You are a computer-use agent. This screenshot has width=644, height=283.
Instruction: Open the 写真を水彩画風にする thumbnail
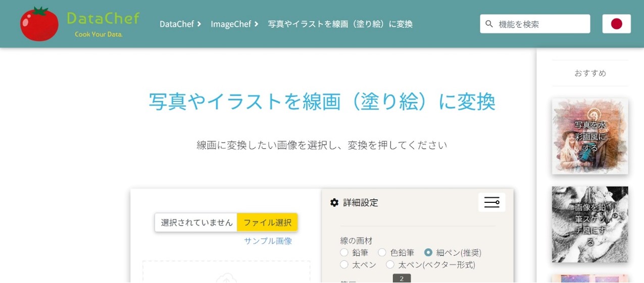pos(590,136)
